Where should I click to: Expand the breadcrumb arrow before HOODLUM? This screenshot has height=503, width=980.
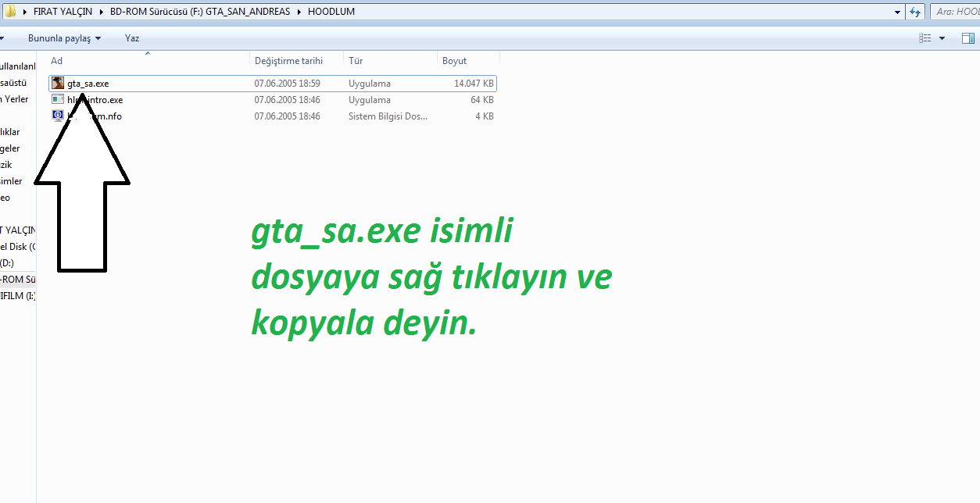(300, 12)
